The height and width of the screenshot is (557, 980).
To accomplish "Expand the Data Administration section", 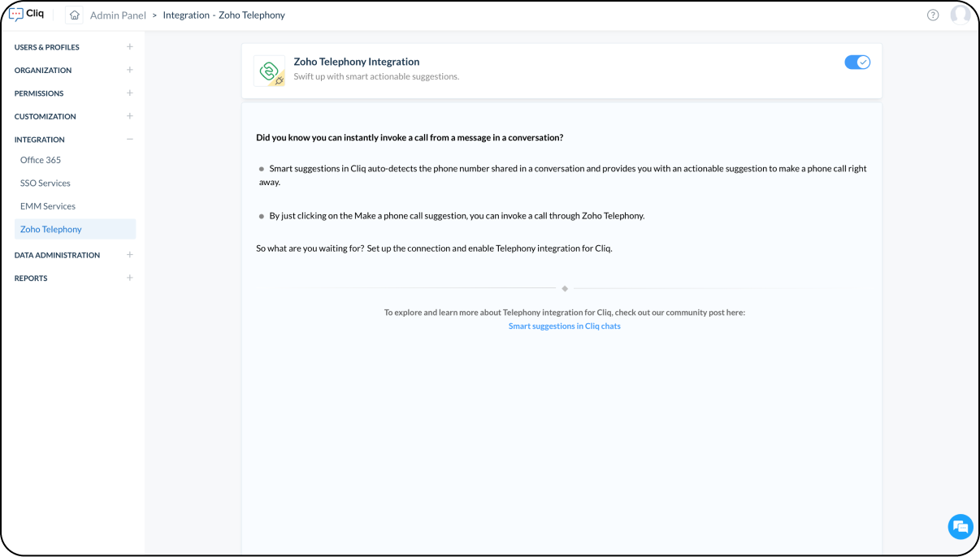I will click(129, 254).
